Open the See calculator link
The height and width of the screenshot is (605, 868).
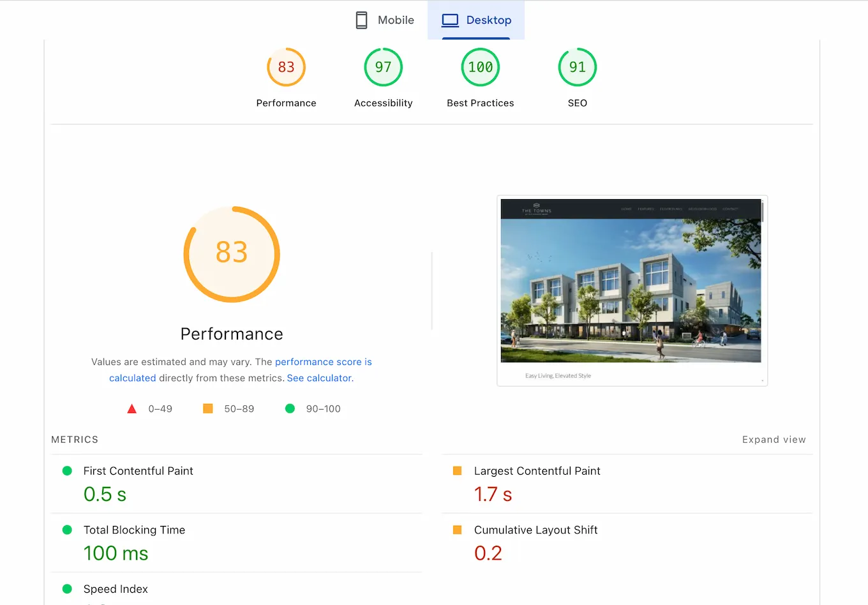tap(318, 378)
